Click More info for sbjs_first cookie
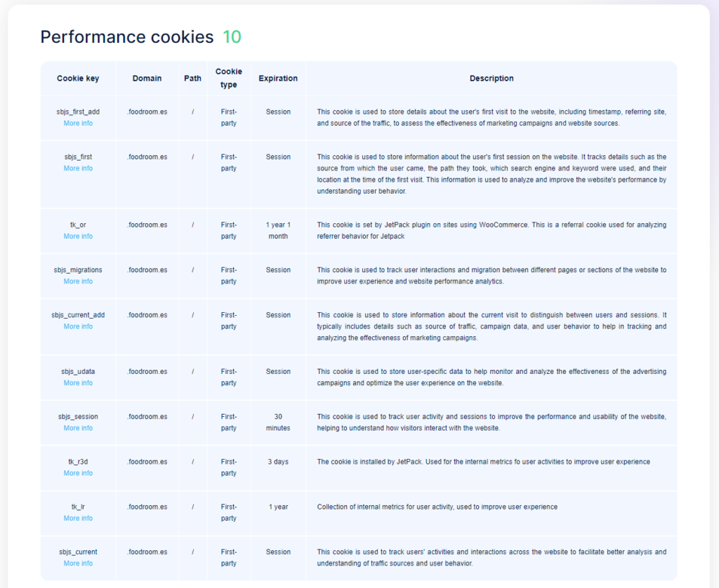The width and height of the screenshot is (719, 588). click(x=78, y=168)
